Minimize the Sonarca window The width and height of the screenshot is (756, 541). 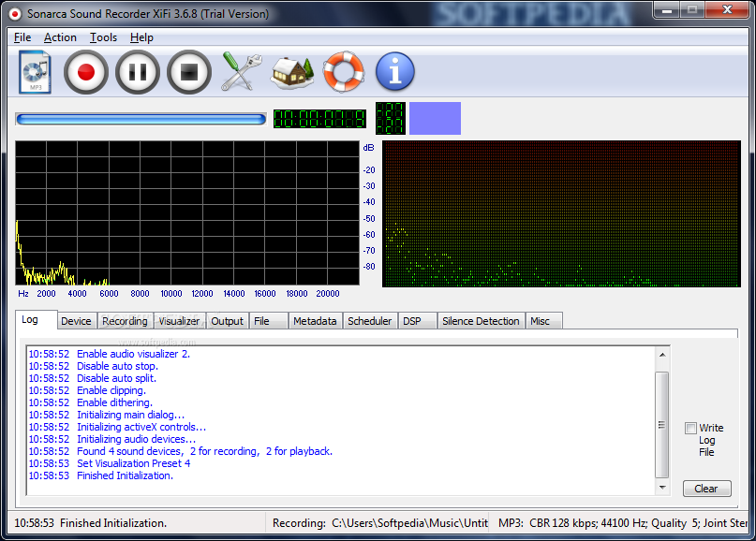tap(667, 9)
